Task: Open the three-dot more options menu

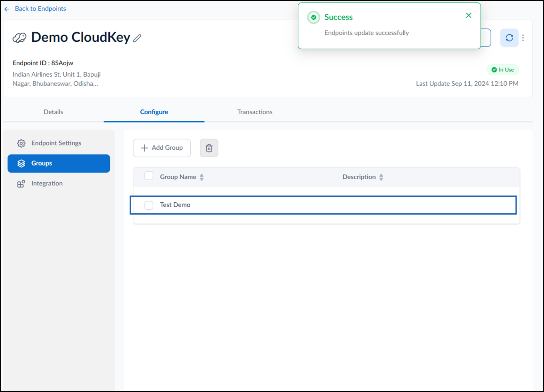Action: tap(523, 38)
